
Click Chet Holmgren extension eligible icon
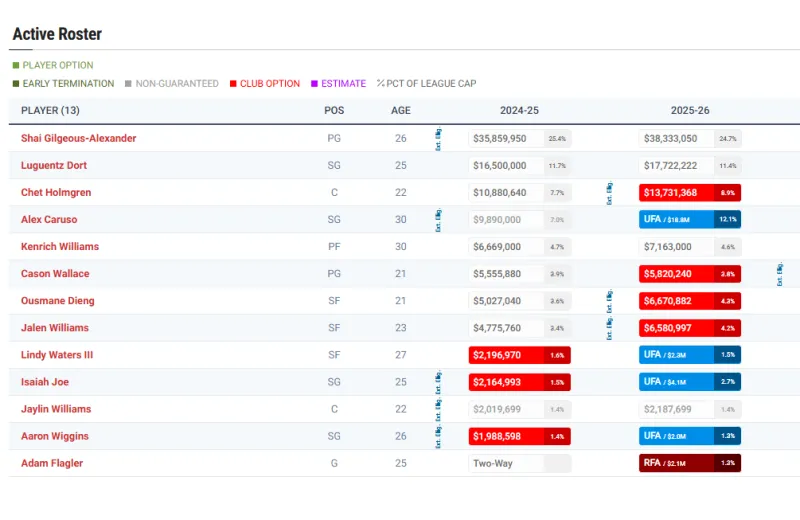pos(609,193)
